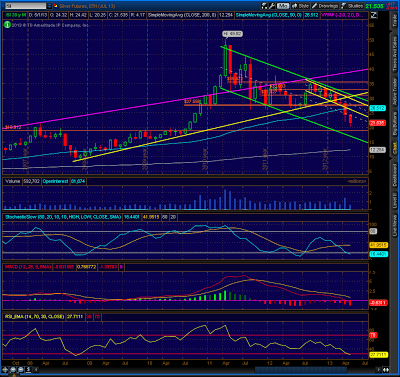Click the dollar sign icon on bottom toolbar

[28, 369]
